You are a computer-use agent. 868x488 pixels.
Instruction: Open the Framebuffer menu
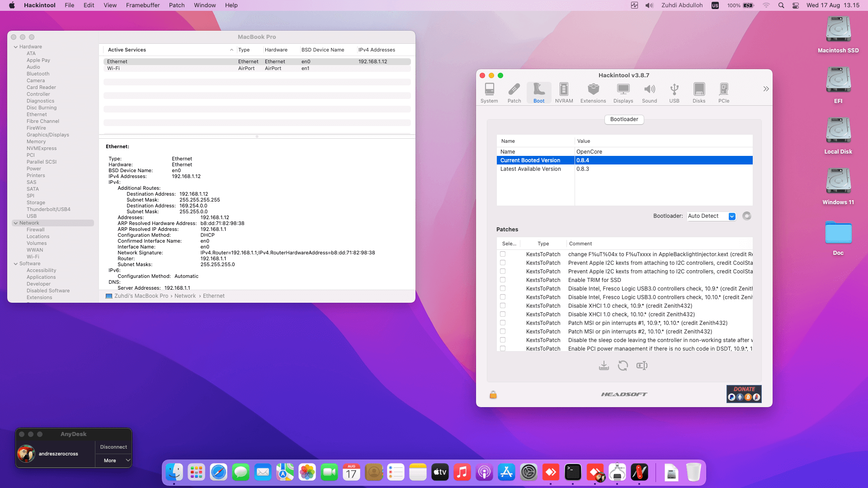click(143, 5)
